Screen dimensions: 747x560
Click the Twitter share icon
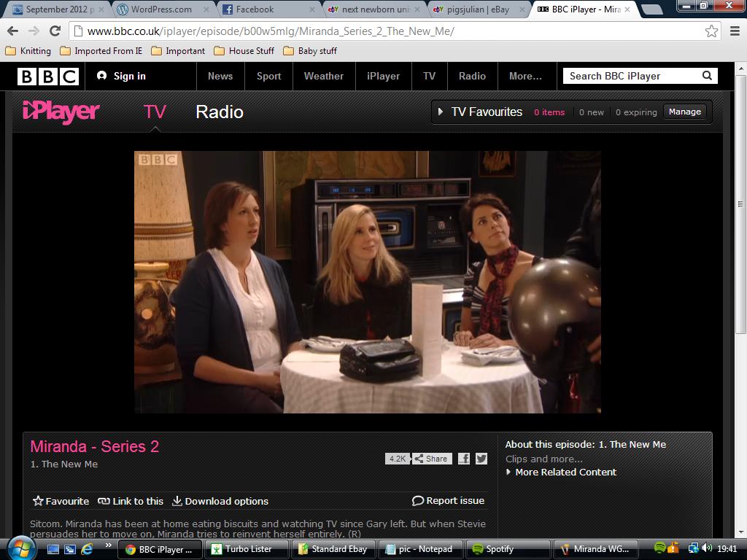click(481, 459)
